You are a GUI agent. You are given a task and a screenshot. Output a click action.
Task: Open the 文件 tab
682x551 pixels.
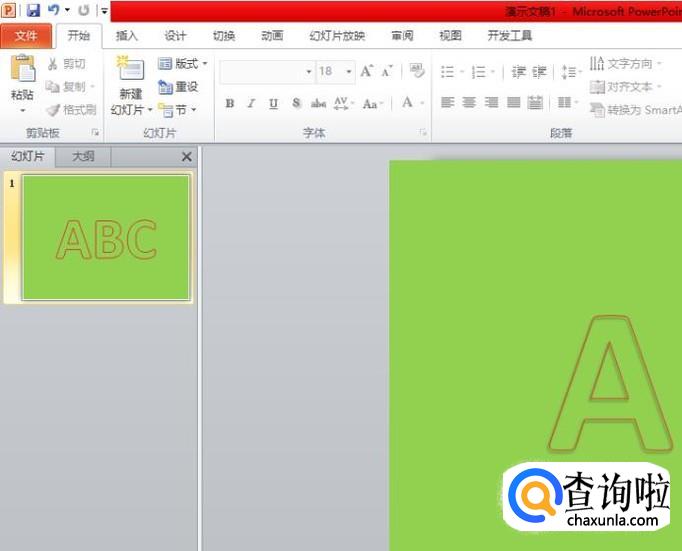click(x=26, y=36)
